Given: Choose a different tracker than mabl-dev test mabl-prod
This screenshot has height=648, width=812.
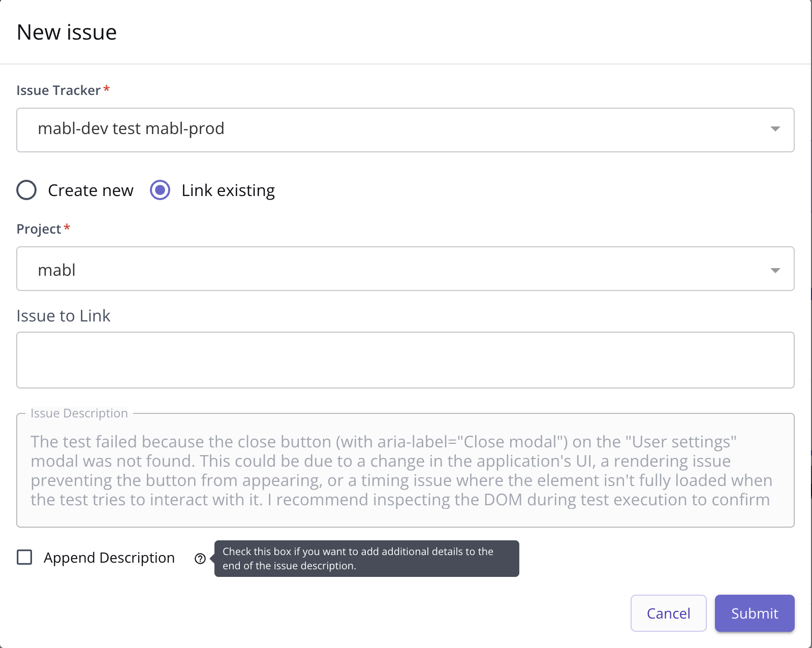Looking at the screenshot, I should point(774,129).
